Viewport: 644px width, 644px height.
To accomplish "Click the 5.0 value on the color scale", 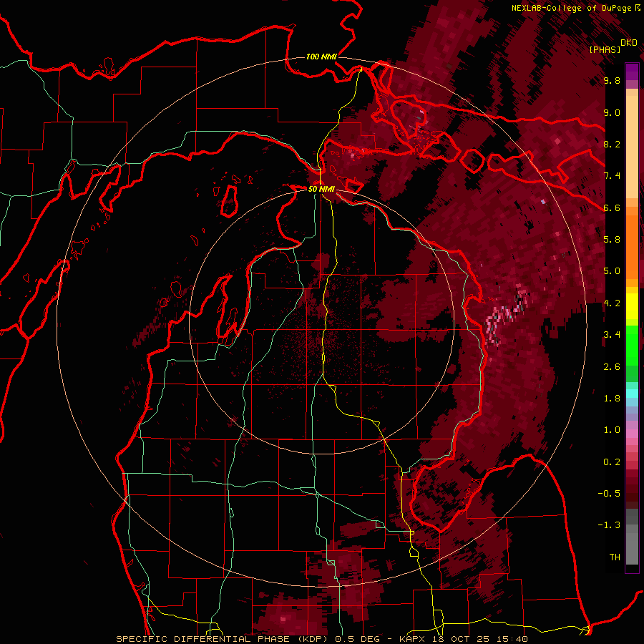I will click(x=612, y=271).
